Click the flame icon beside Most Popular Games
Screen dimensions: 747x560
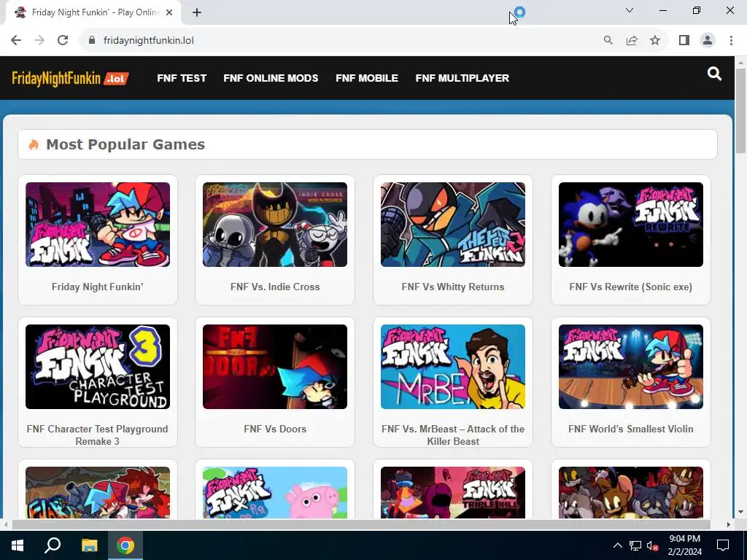[x=34, y=144]
